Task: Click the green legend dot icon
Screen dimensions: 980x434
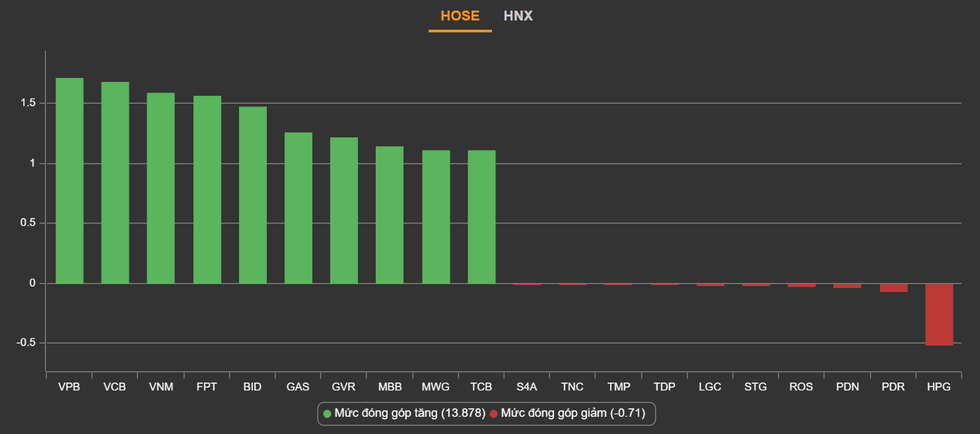Action: (x=327, y=414)
